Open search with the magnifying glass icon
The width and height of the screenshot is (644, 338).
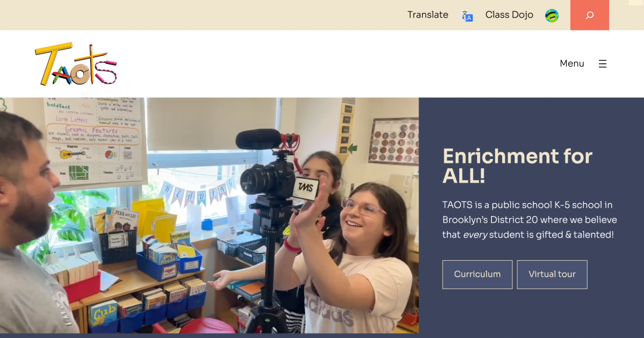[589, 15]
